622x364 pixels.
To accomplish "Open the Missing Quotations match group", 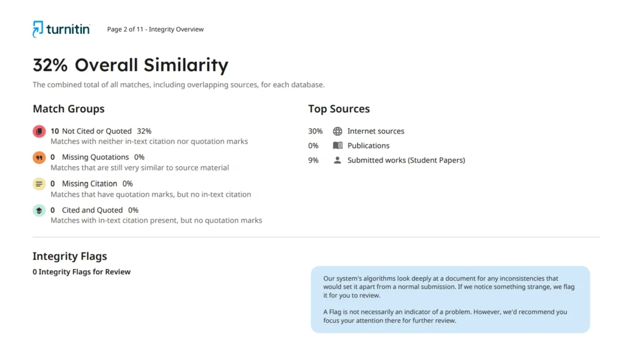I will (95, 157).
